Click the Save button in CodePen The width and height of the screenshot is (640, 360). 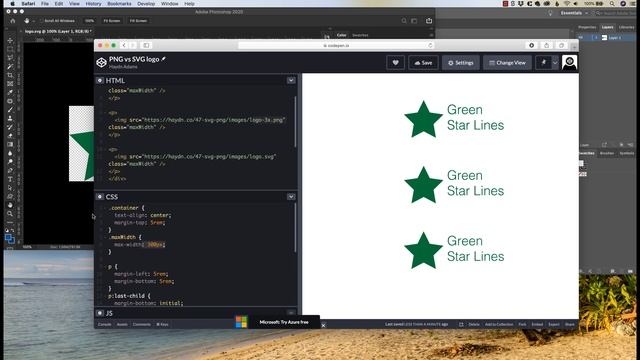(x=423, y=63)
